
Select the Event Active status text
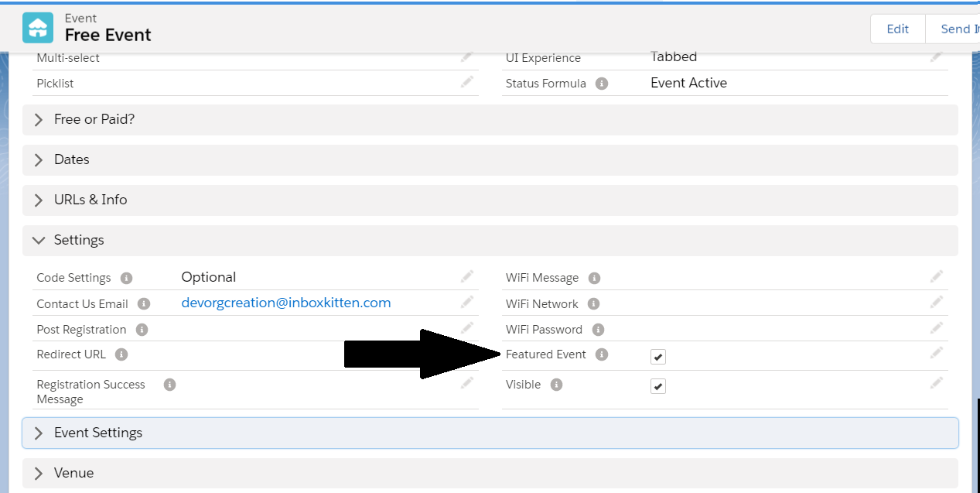tap(689, 83)
